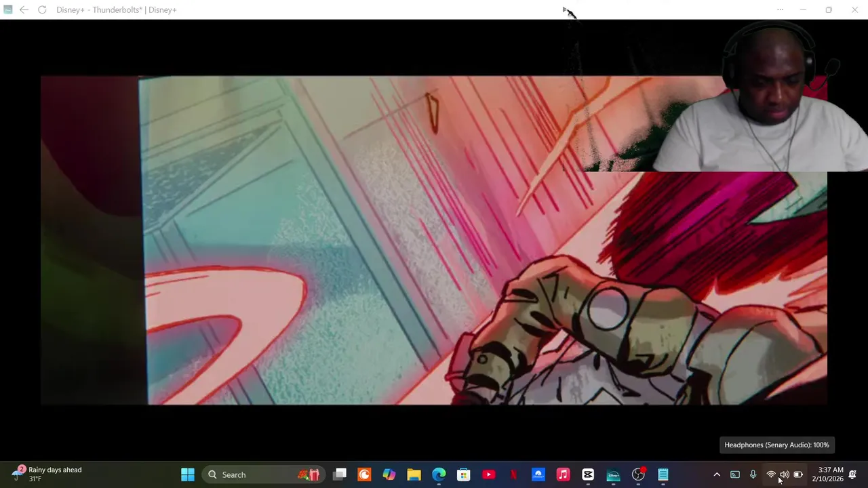Screen dimensions: 868x488
Task: Show hidden system tray icons
Action: [717, 474]
